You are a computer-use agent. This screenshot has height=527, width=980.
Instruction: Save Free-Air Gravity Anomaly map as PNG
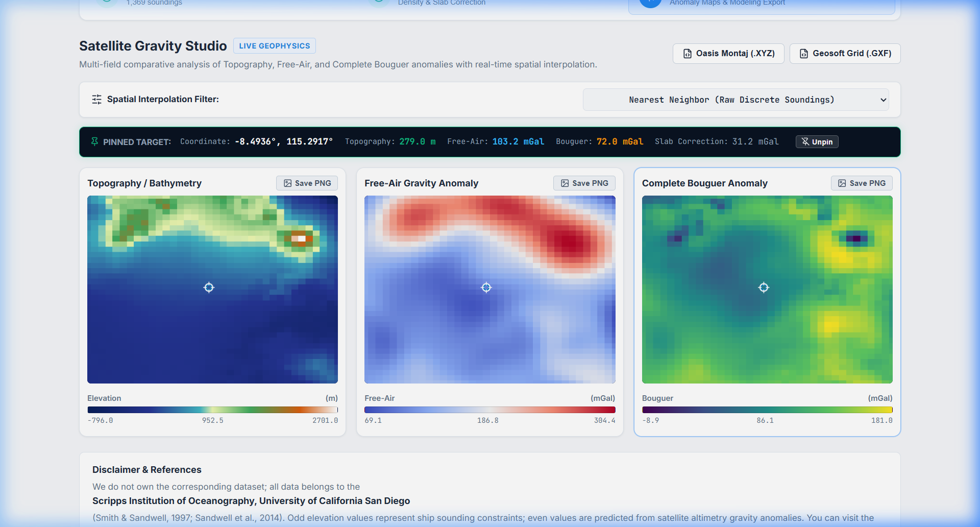pos(584,183)
